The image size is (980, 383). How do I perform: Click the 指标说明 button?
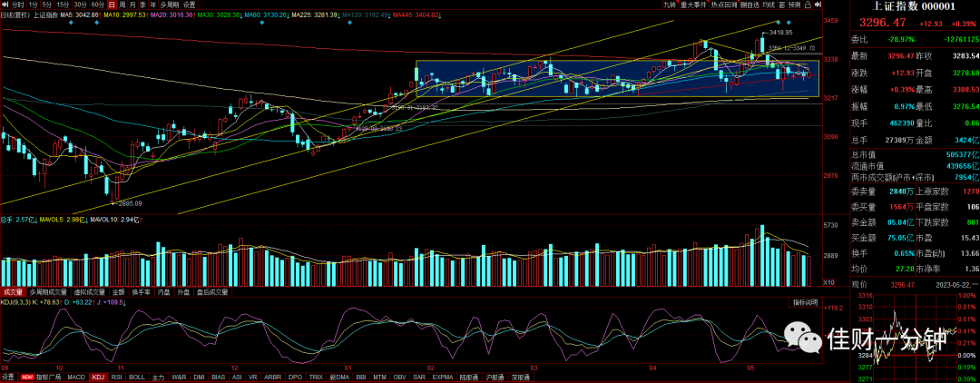[806, 302]
